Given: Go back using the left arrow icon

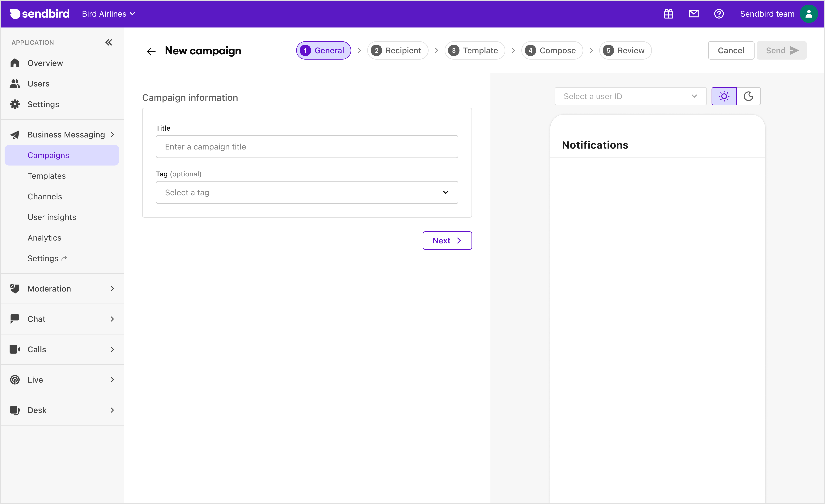Looking at the screenshot, I should click(151, 51).
